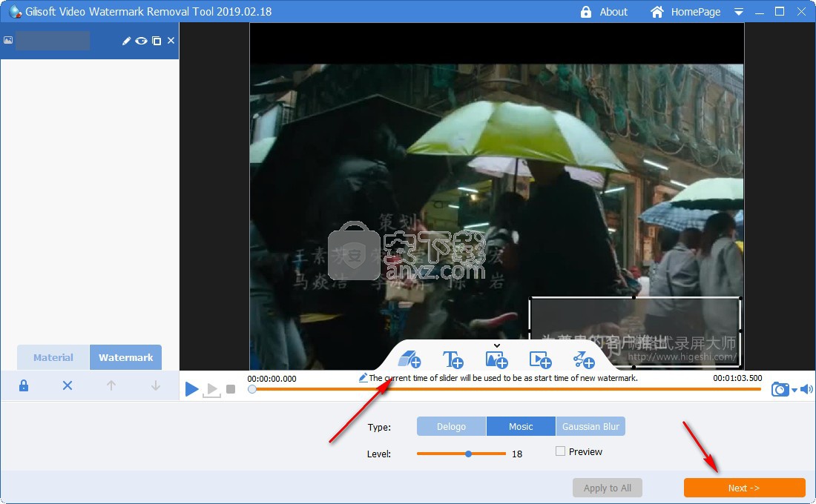Click the orange Next button
The width and height of the screenshot is (816, 504).
[x=744, y=488]
